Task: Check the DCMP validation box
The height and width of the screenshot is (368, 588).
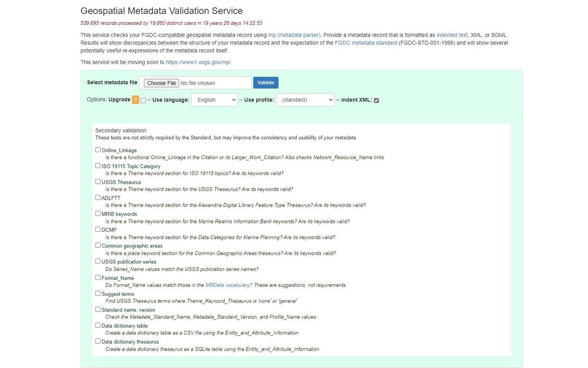Action: [x=98, y=229]
